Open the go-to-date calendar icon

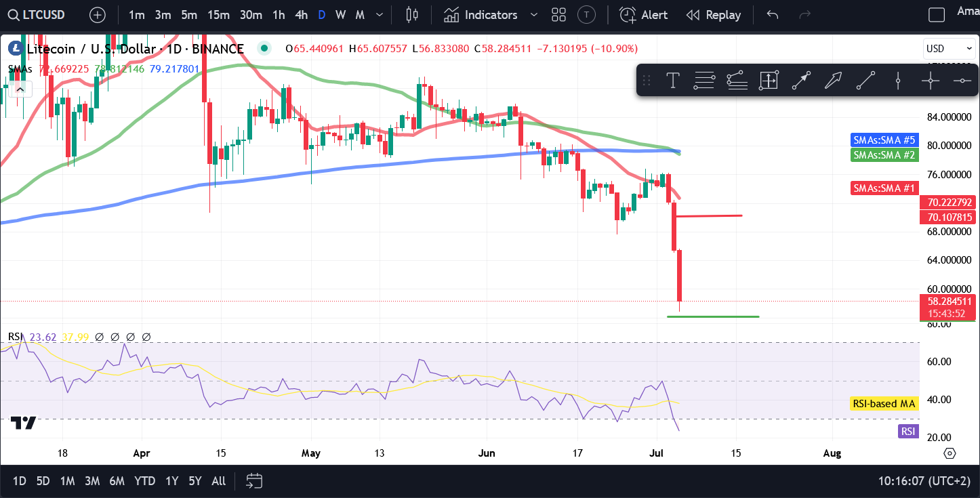pyautogui.click(x=254, y=481)
